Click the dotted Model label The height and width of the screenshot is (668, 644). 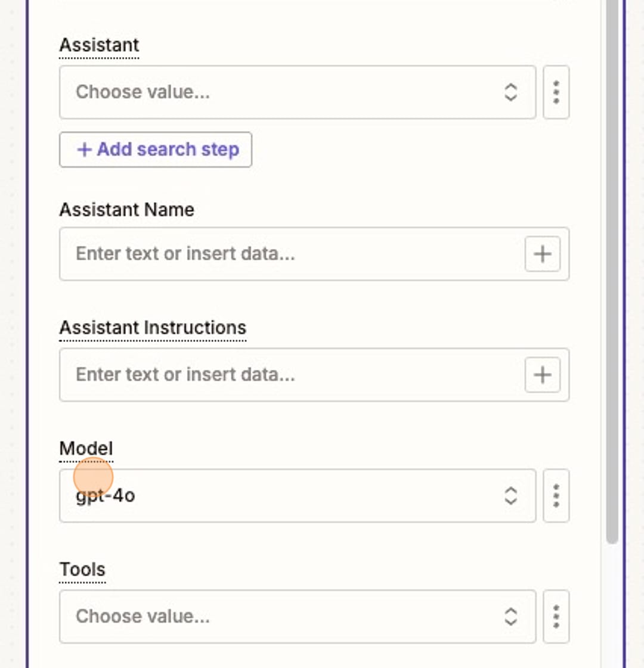(x=86, y=448)
